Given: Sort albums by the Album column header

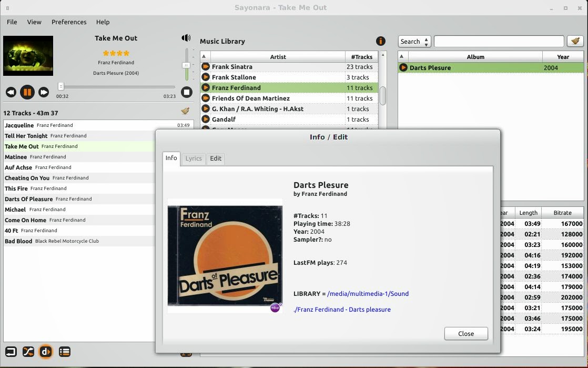Looking at the screenshot, I should (x=475, y=57).
